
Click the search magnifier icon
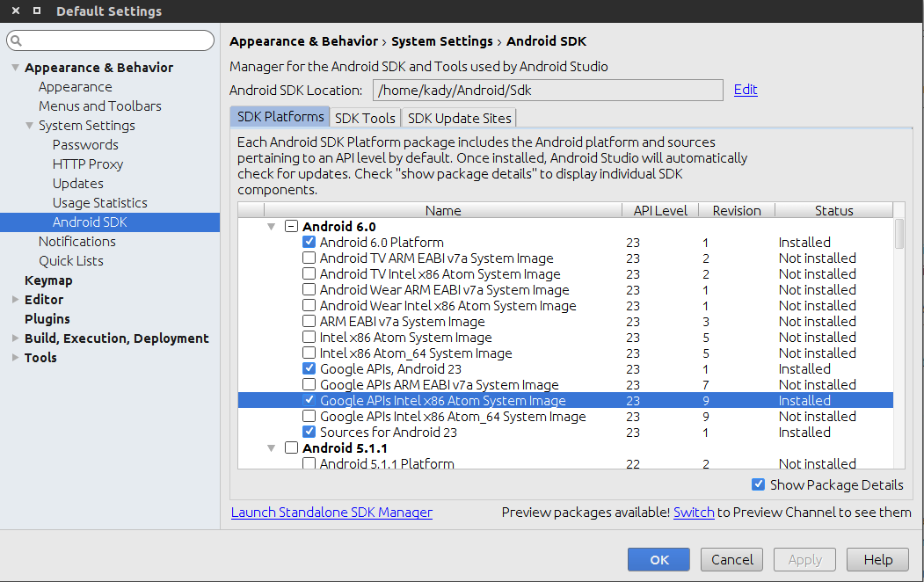[16, 40]
